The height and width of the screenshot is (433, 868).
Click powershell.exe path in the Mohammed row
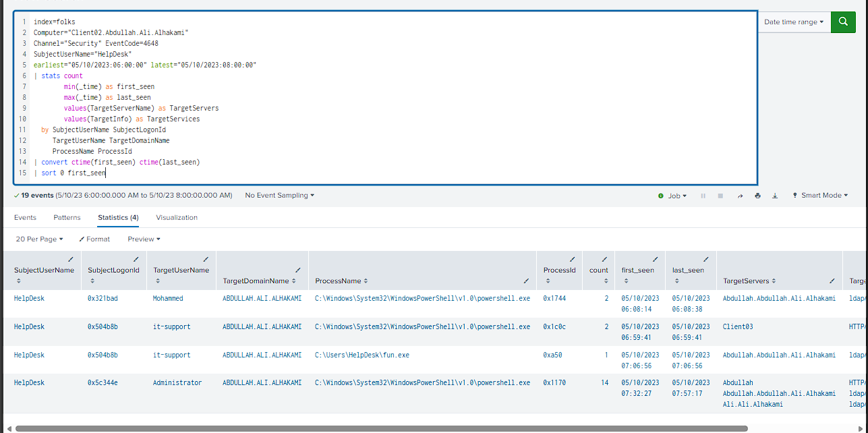(x=422, y=298)
